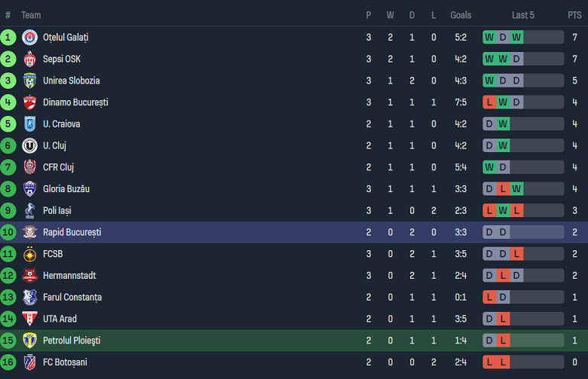Click the Unirea Slobozia club badge
Screen dimensions: 588x379
pos(29,81)
